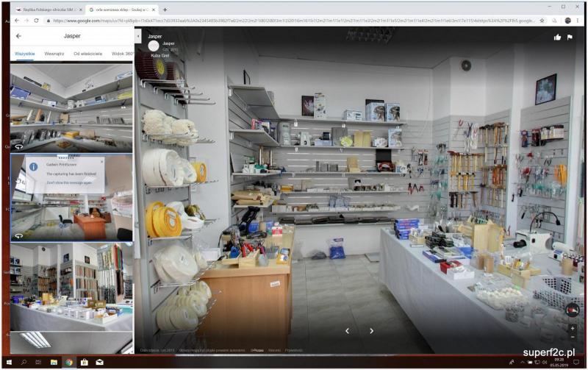Image resolution: width=588 pixels, height=370 pixels.
Task: Click the thumbs-up like icon on photo
Action: [x=557, y=37]
